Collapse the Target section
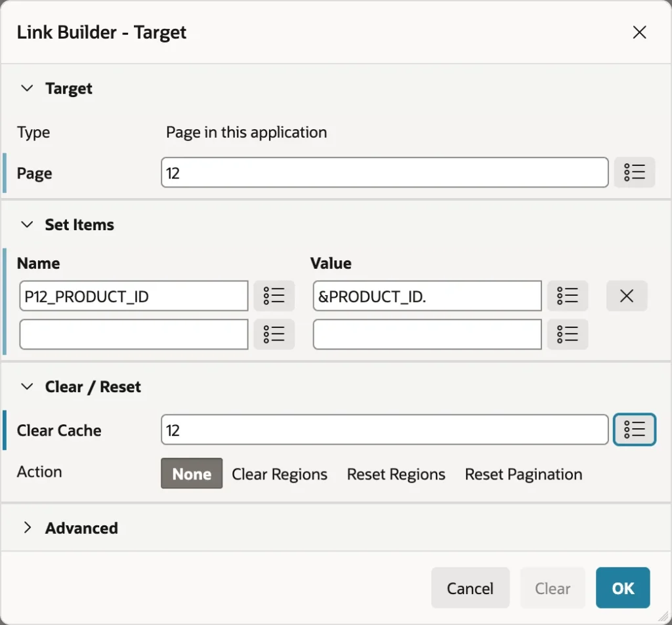Viewport: 672px width, 625px height. click(x=27, y=89)
